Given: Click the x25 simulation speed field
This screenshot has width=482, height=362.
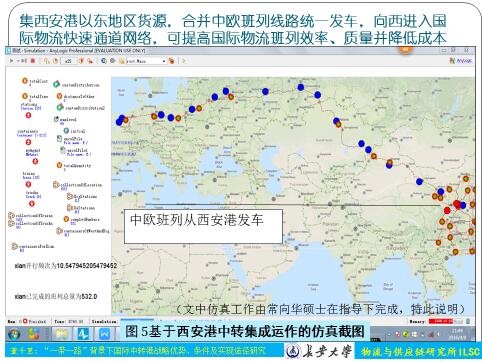Looking at the screenshot, I should click(68, 61).
